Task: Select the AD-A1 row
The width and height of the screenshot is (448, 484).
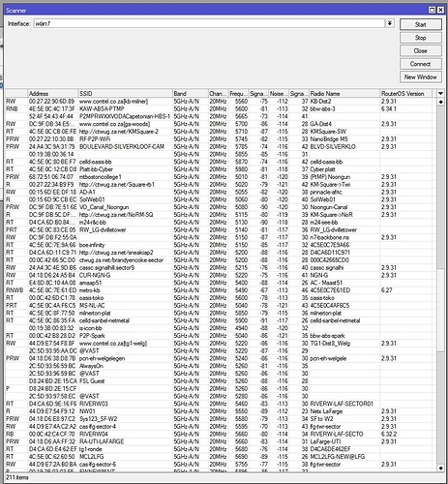Action: (x=221, y=192)
